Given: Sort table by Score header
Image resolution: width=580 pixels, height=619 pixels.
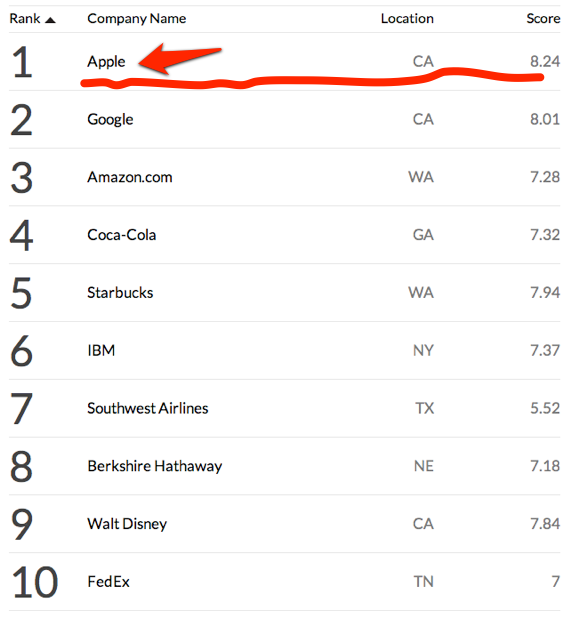Looking at the screenshot, I should tap(543, 19).
